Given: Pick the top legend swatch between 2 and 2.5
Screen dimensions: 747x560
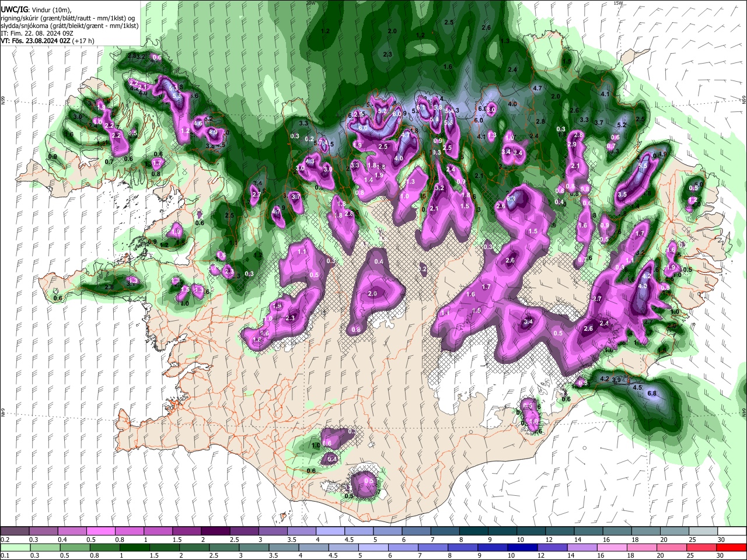Looking at the screenshot, I should pos(215,531).
